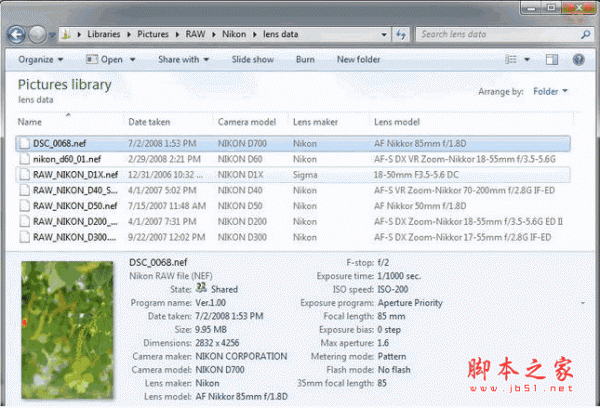Click the refresh button beside address bar
600x408 pixels.
401,35
